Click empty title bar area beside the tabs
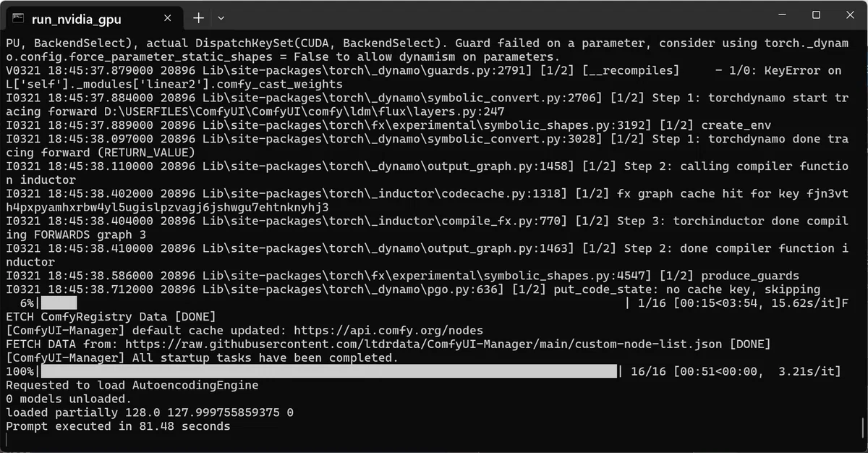 (492, 14)
